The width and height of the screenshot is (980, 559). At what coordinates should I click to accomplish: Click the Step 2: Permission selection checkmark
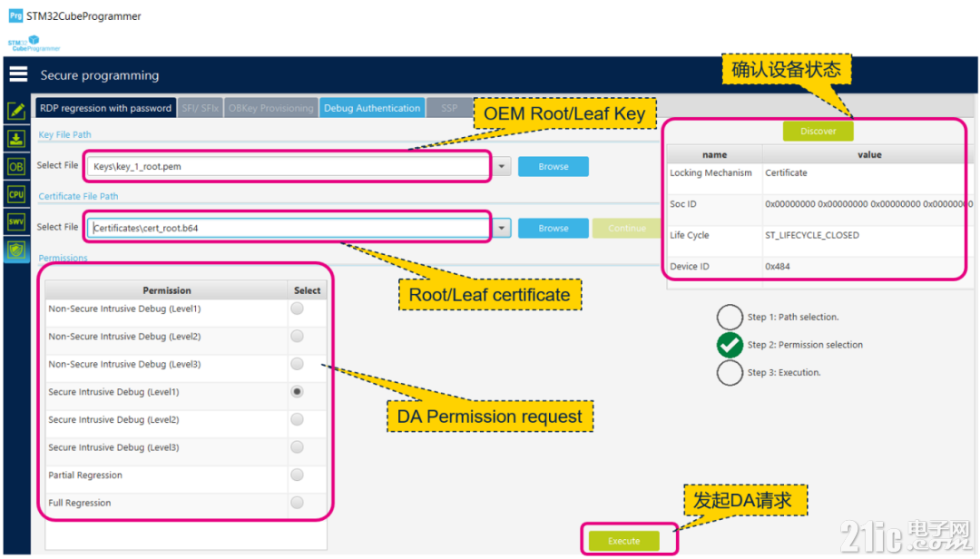pyautogui.click(x=730, y=345)
